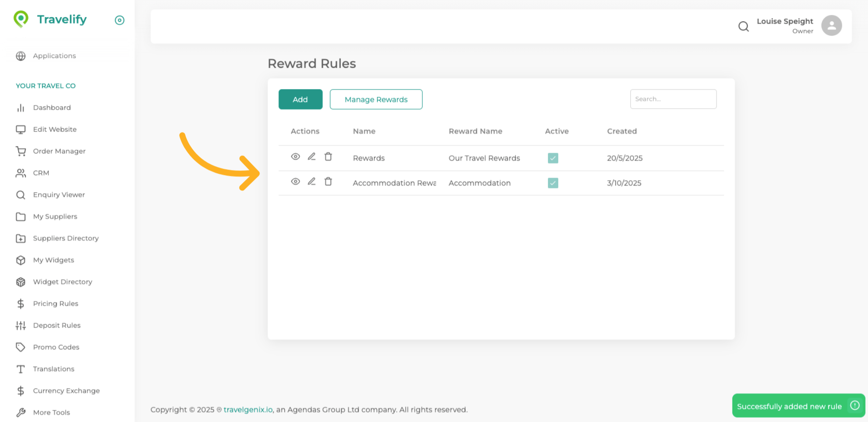Screen dimensions: 868x422
Task: Delete the Accommodation rule with trash icon
Action: coord(328,181)
